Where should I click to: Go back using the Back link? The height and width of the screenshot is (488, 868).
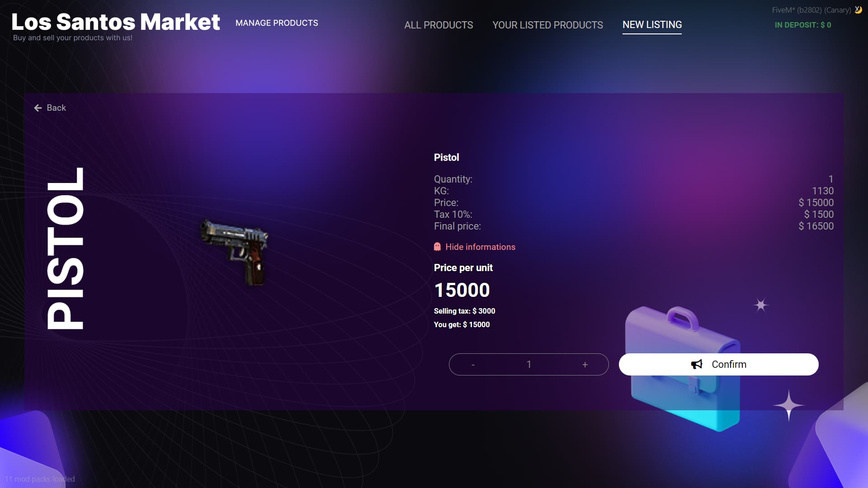point(50,108)
